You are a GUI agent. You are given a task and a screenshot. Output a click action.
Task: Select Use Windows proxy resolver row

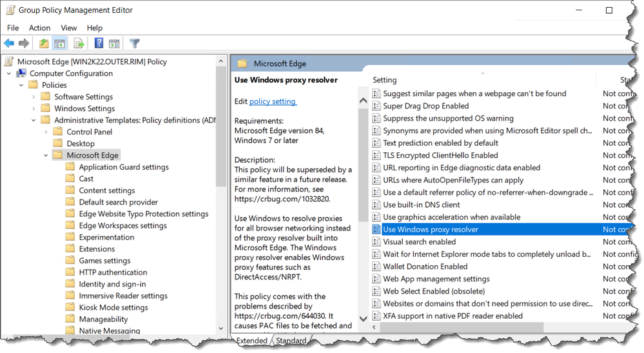502,229
